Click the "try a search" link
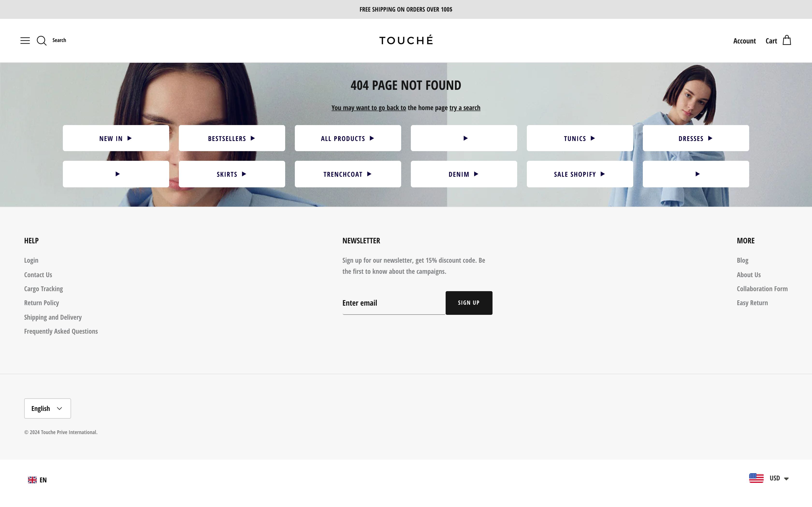 [x=464, y=108]
